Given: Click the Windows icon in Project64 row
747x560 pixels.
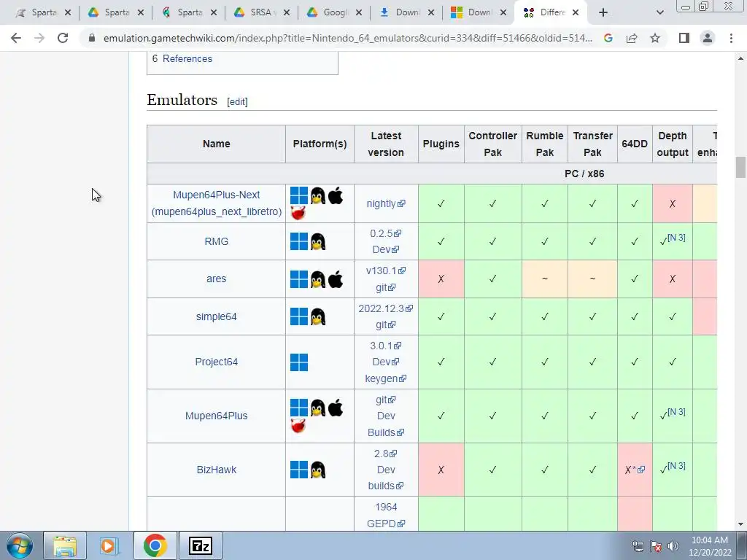Looking at the screenshot, I should (299, 362).
